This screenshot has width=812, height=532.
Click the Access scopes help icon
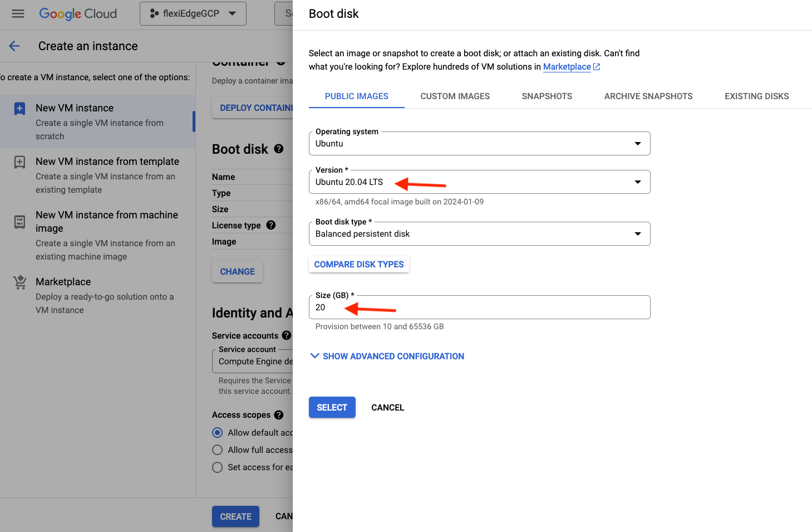(x=279, y=415)
